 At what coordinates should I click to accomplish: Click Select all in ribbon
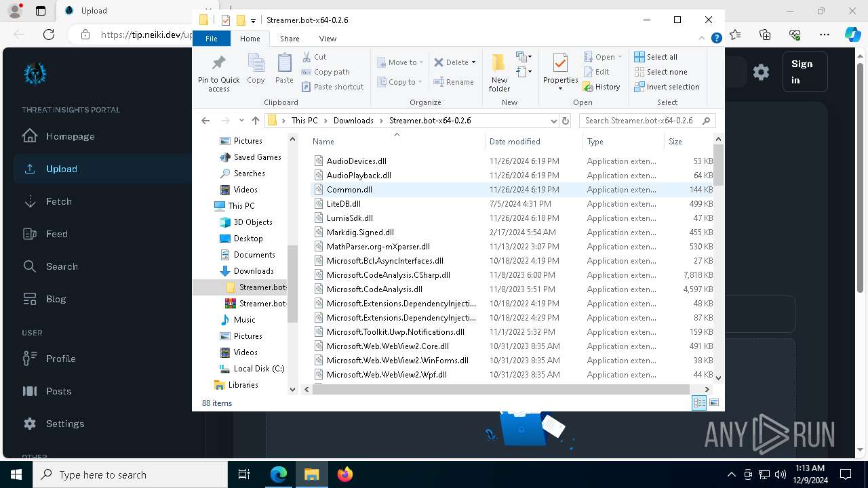coord(656,57)
